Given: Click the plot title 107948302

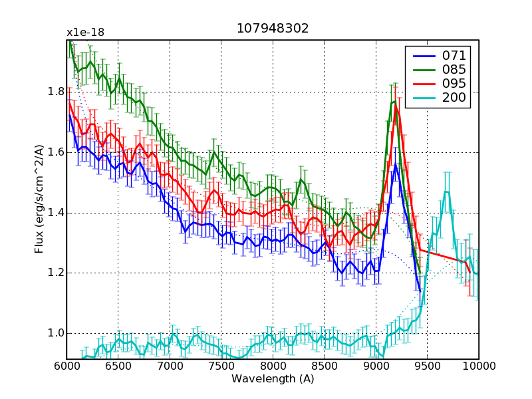Looking at the screenshot, I should [x=273, y=29].
